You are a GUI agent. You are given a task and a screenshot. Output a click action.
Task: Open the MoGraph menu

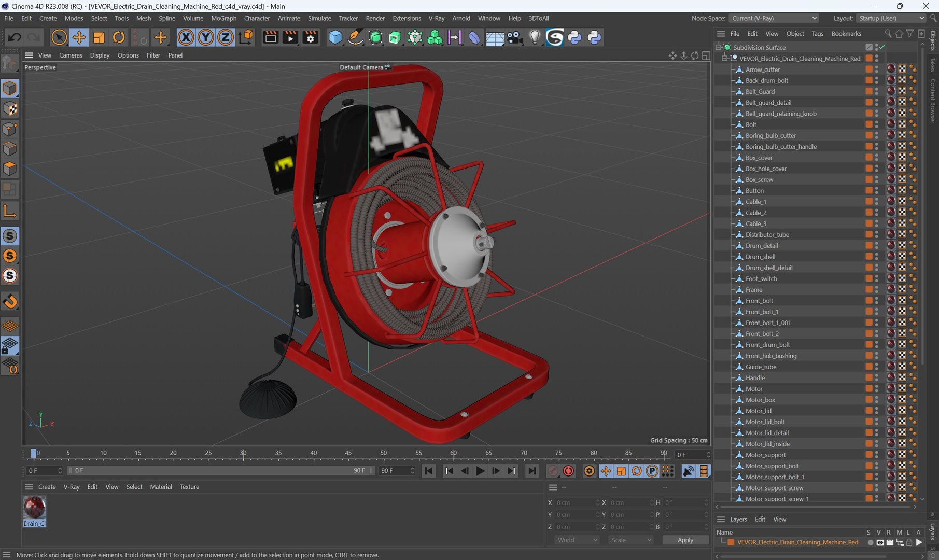tap(223, 18)
